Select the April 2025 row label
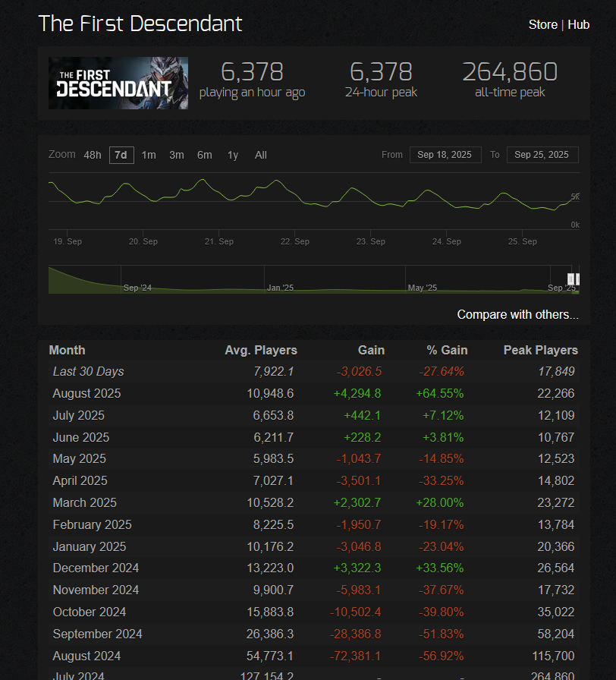This screenshot has height=680, width=616. [80, 480]
